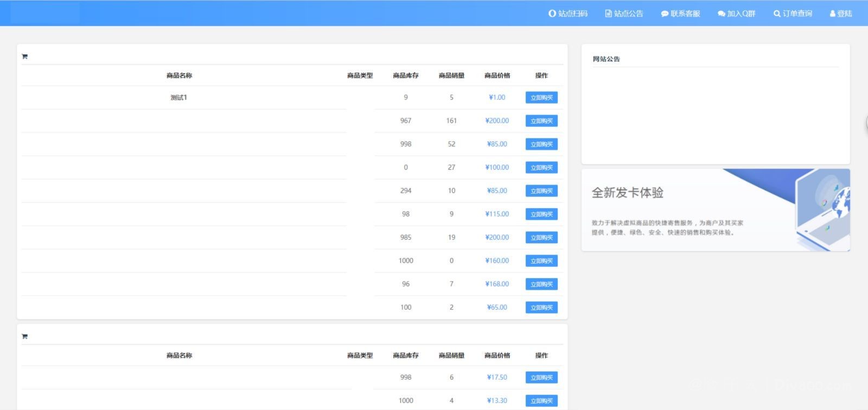Open 联系客服 in the top navigation
The width and height of the screenshot is (868, 410).
point(680,14)
